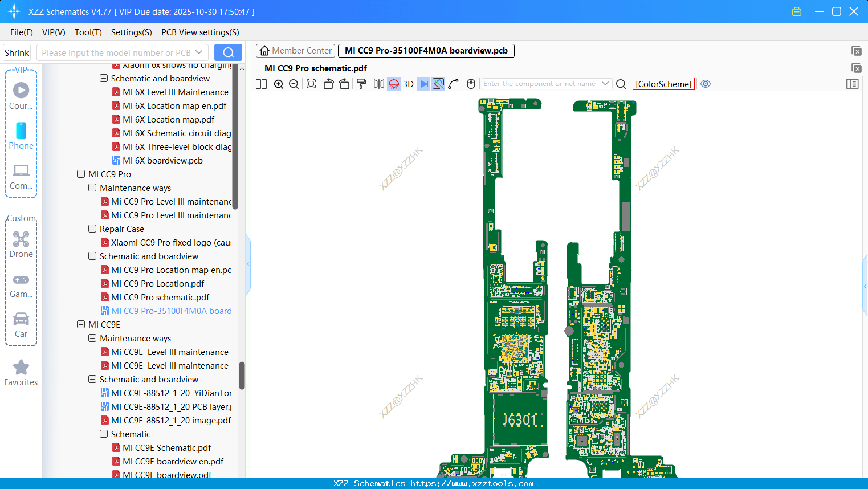Toggle net visibility with the eye icon

[x=705, y=84]
